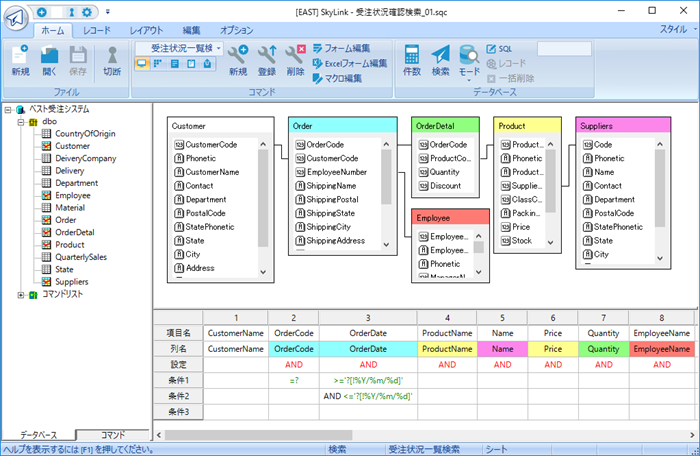
Task: Expand the コマンドリスト tree node
Action: tap(21, 295)
